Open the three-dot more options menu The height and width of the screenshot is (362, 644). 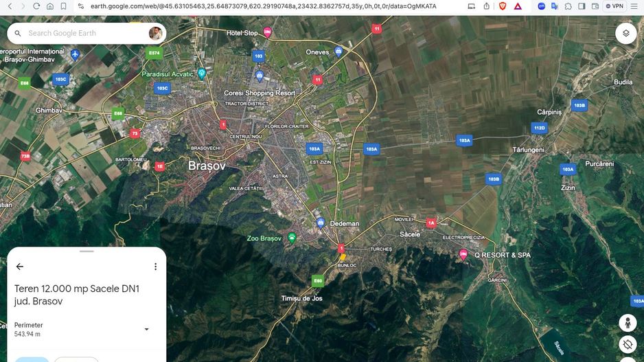(x=155, y=267)
